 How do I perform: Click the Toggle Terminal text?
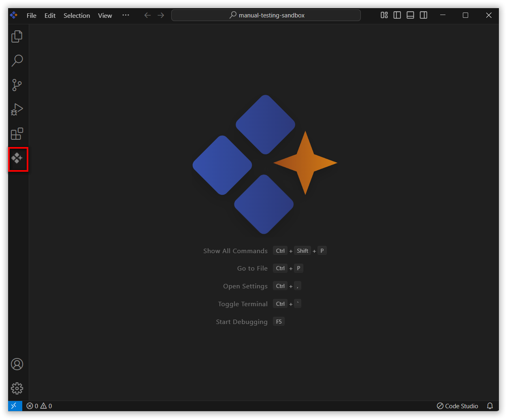pyautogui.click(x=243, y=304)
